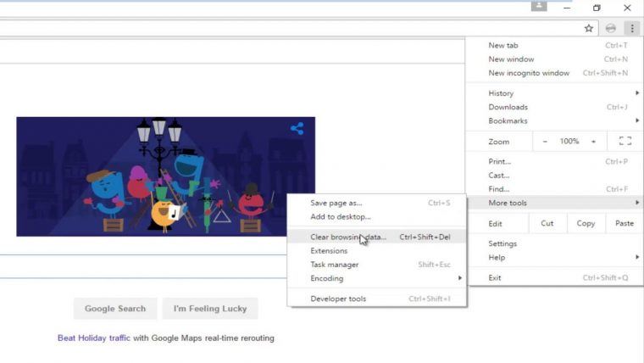Click Paste in the Edit row
Image resolution: width=644 pixels, height=363 pixels.
[x=625, y=223]
